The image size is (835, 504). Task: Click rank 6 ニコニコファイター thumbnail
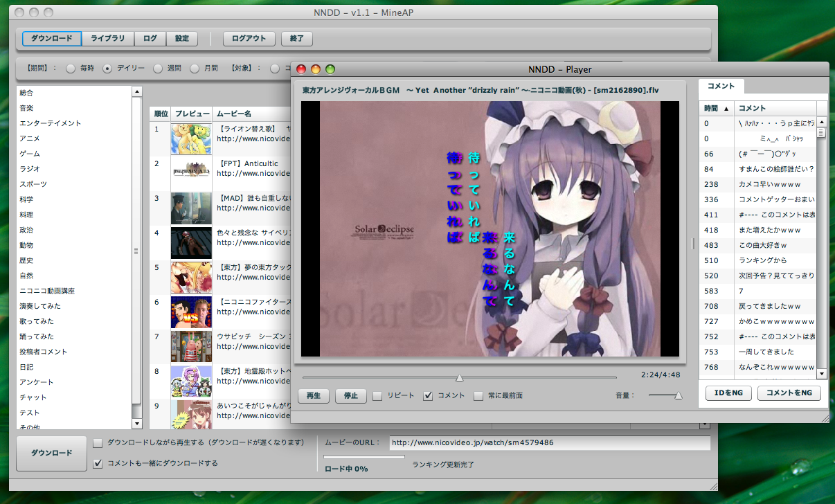(191, 312)
